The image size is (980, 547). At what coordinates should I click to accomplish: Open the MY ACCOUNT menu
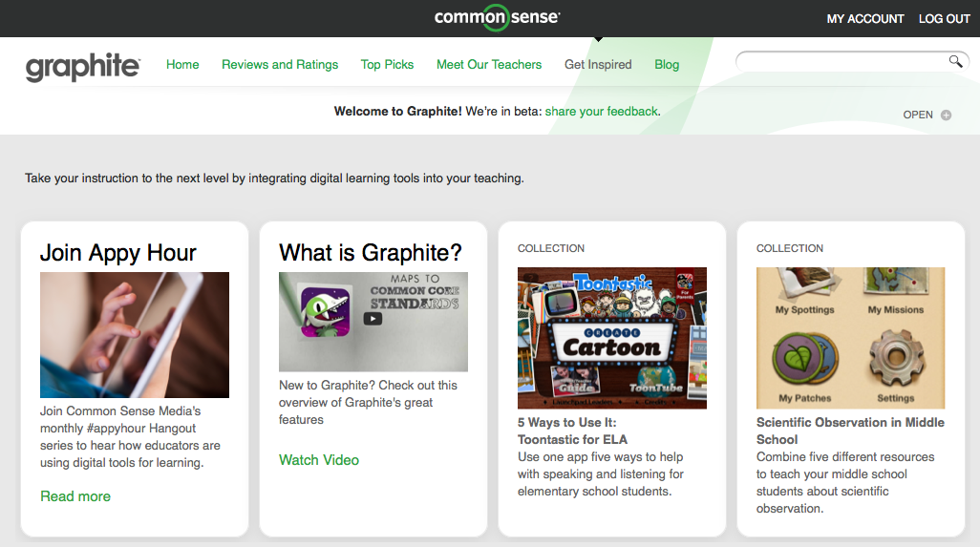[865, 19]
